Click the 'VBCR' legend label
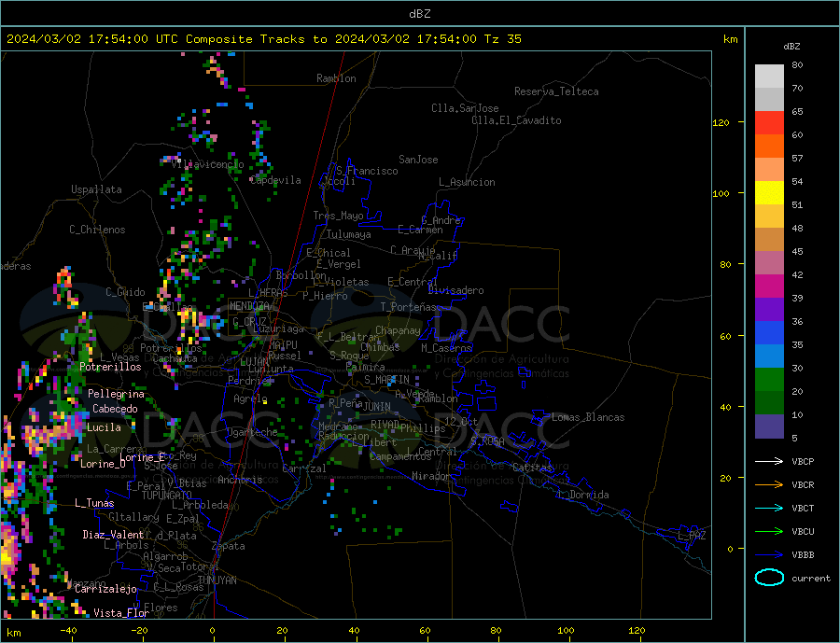This screenshot has width=840, height=643. [803, 485]
